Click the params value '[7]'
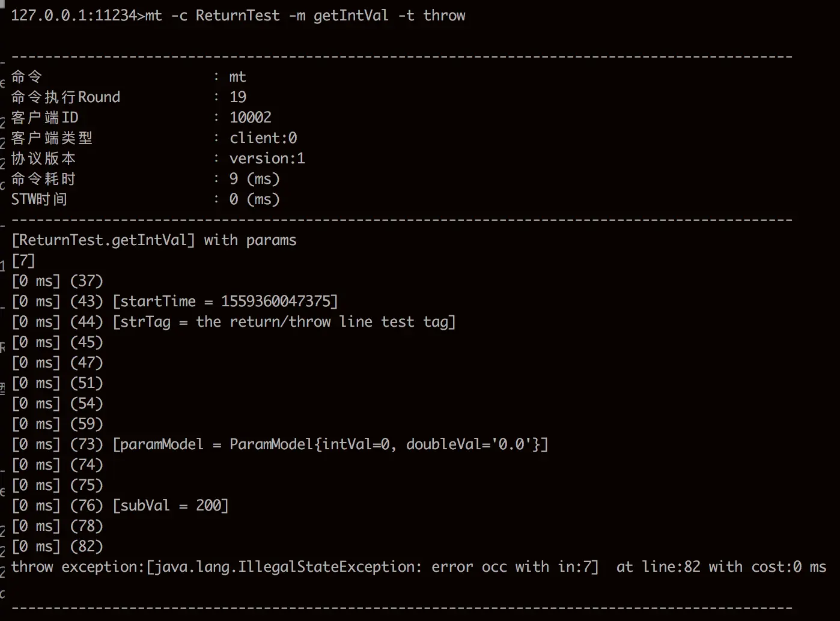Image resolution: width=840 pixels, height=621 pixels. pos(23,261)
